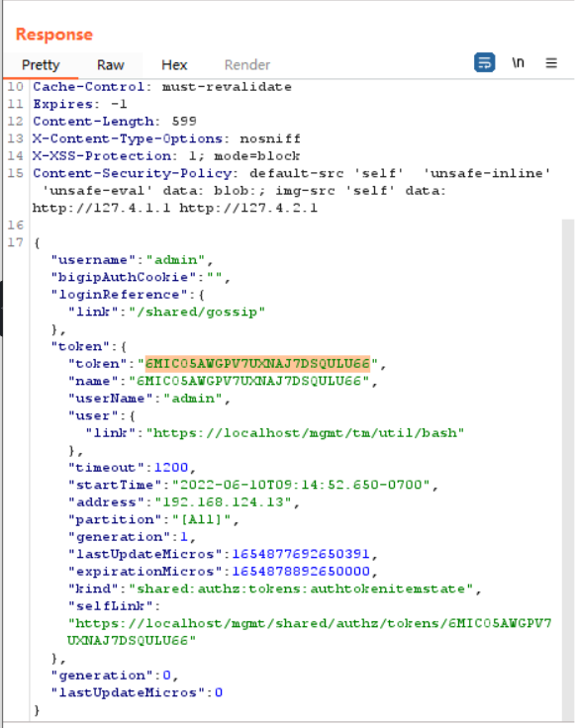Click the "timeout" value 1200

pos(171,467)
